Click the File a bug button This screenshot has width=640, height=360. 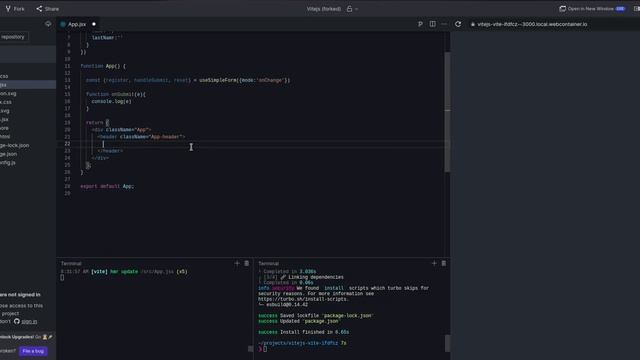[33, 351]
